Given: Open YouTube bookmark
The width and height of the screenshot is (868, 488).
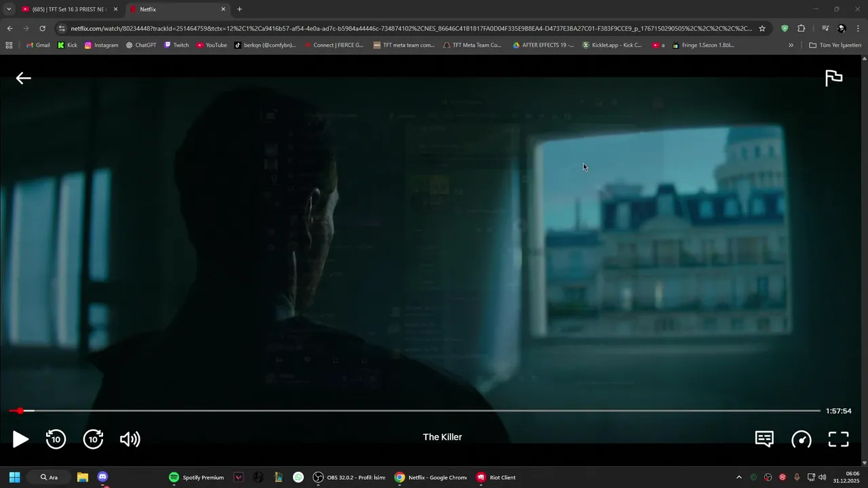Looking at the screenshot, I should (212, 45).
